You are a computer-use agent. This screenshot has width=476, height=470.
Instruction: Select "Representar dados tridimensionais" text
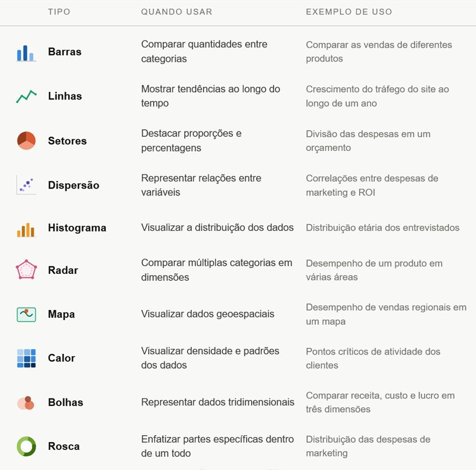coord(218,402)
